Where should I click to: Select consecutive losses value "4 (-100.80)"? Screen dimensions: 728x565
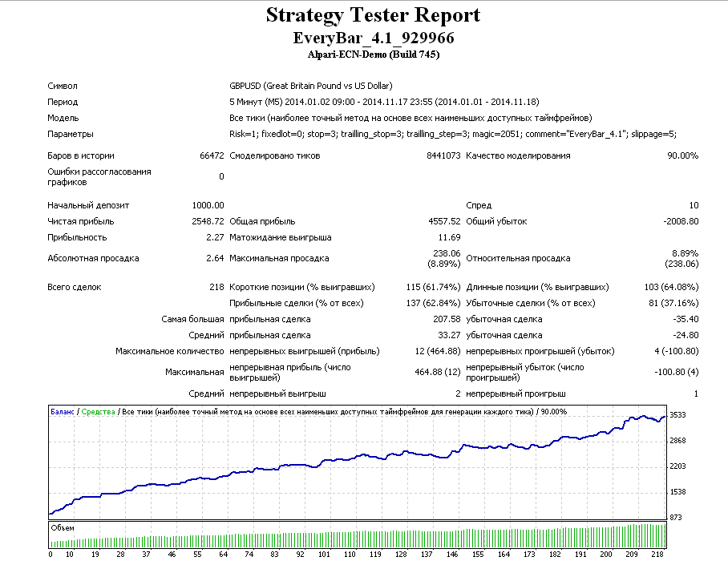677,352
